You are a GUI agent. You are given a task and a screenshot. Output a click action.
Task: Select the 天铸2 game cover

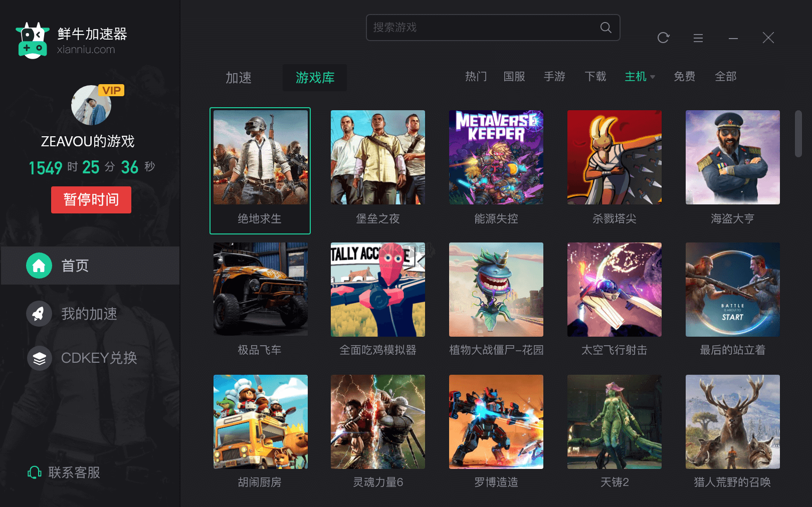tap(615, 422)
